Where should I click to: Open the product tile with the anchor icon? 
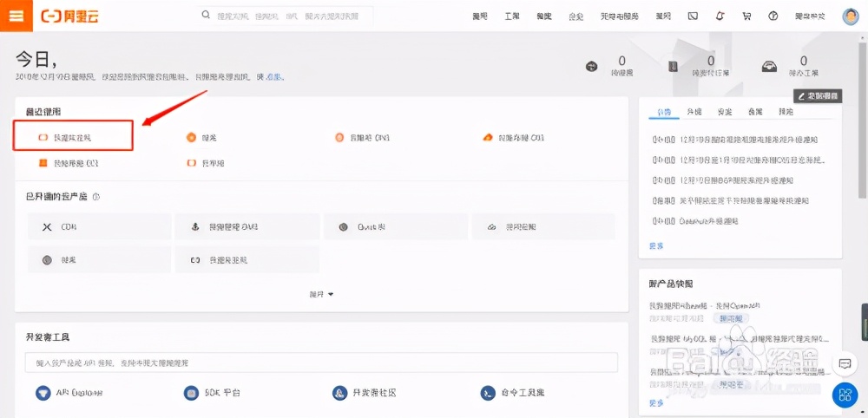[x=247, y=226]
